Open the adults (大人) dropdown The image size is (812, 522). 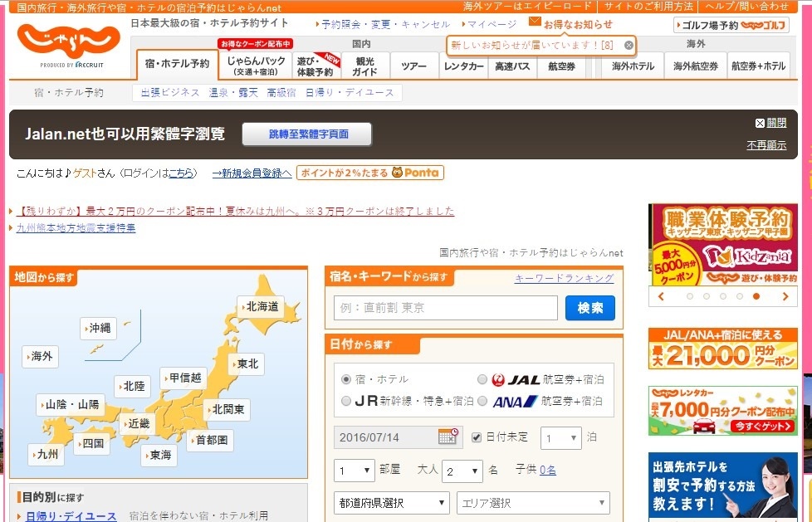(462, 471)
